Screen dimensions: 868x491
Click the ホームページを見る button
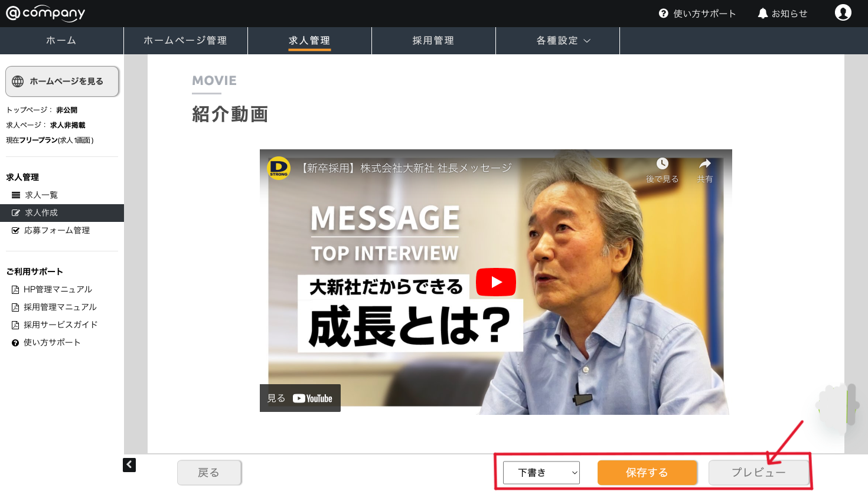pyautogui.click(x=62, y=81)
